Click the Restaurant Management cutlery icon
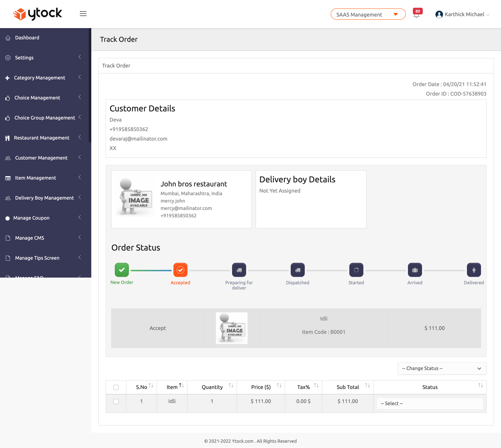 point(7,138)
